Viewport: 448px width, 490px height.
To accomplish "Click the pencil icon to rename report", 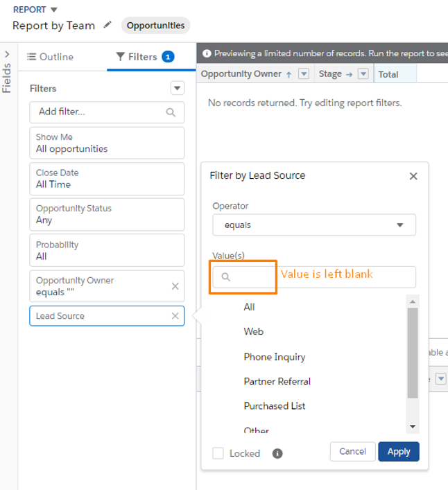I will click(107, 25).
